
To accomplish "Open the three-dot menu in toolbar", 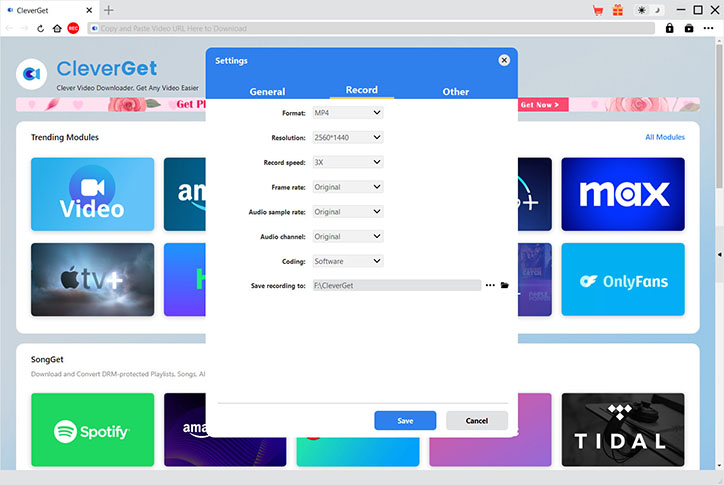I will tap(708, 29).
